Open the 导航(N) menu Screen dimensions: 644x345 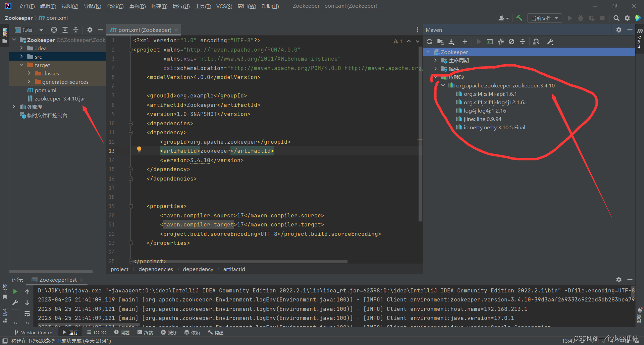coord(92,6)
